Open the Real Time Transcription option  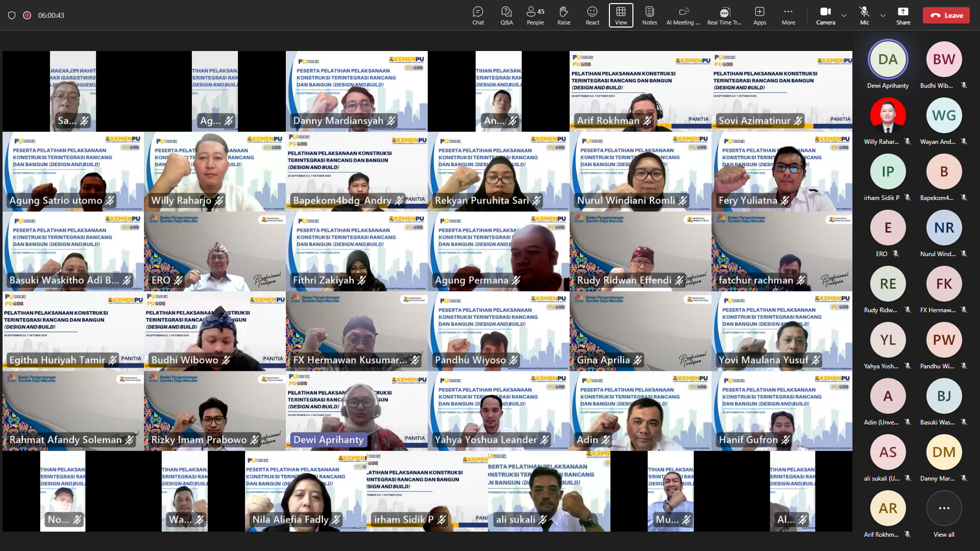(x=724, y=15)
